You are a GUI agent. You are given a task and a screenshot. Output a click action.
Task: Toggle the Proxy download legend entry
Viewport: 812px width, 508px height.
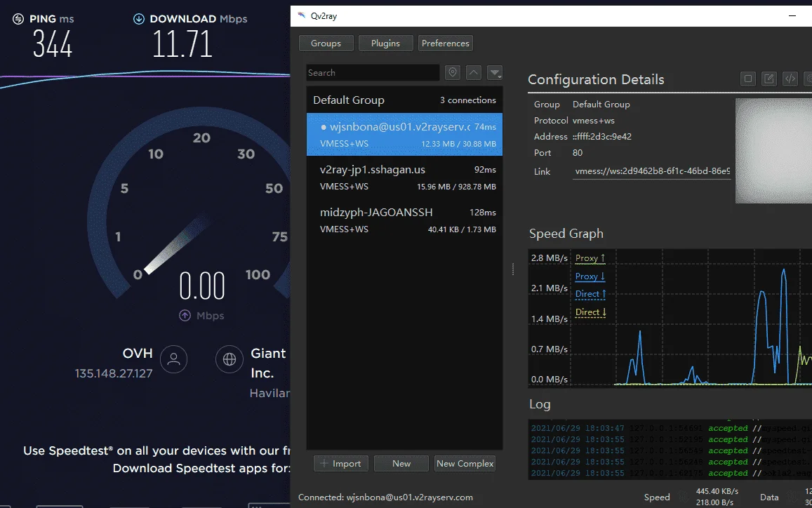click(590, 276)
